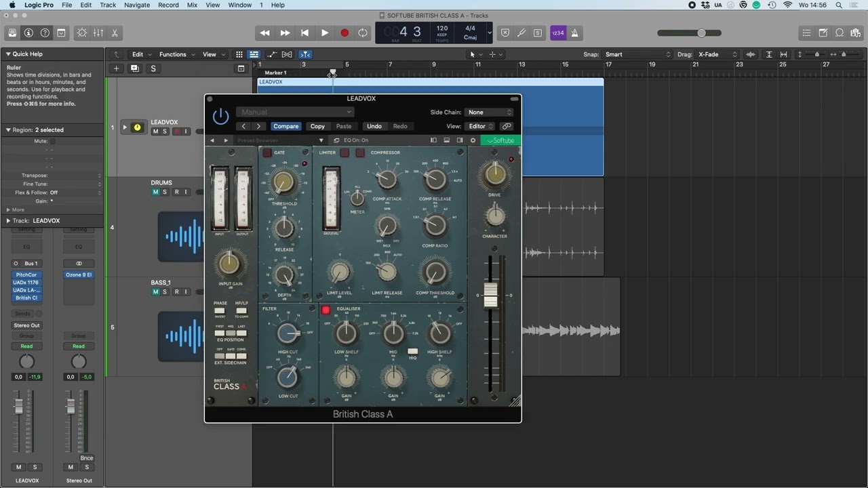Open the Note Pads icon
Screen dimensions: 868x488
pyautogui.click(x=823, y=33)
